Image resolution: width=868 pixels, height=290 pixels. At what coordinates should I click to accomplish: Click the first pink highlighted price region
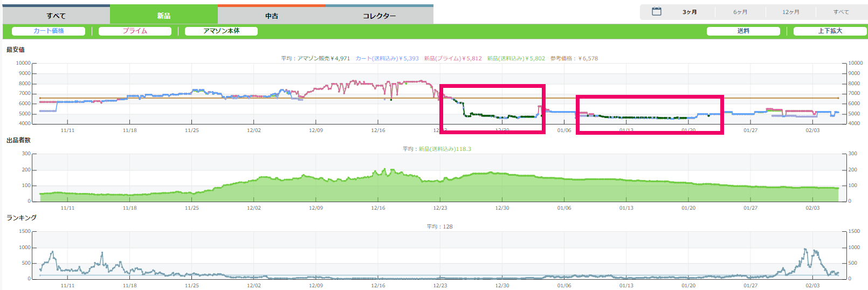tap(492, 109)
